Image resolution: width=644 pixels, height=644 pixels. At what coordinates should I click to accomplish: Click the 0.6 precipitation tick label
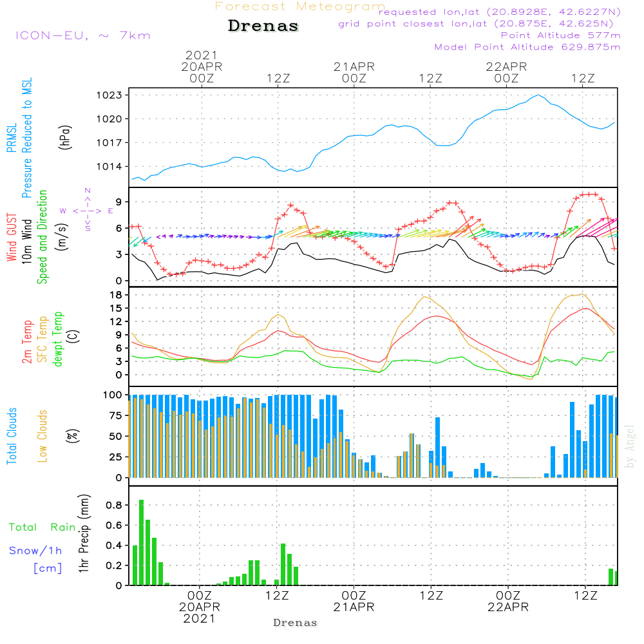tap(114, 526)
